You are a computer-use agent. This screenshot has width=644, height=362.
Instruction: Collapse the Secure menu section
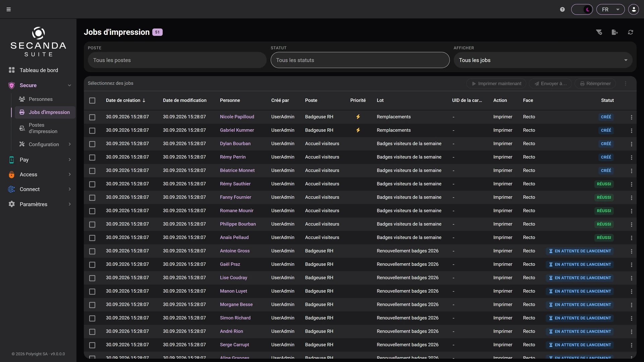[x=69, y=85]
